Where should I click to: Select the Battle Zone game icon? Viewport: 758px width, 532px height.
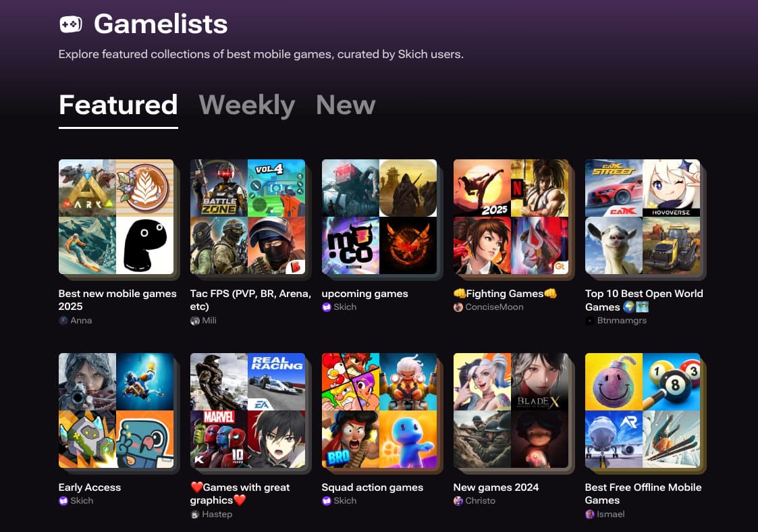click(x=219, y=188)
